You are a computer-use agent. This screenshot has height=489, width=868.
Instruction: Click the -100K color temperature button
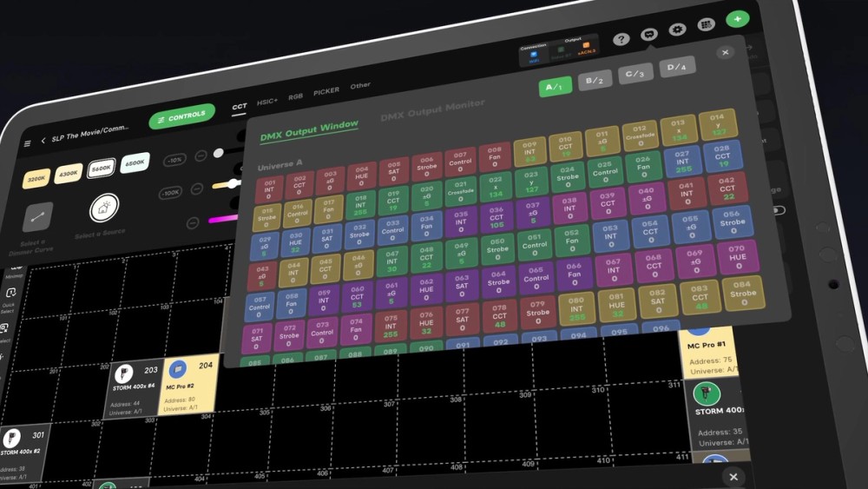(170, 194)
